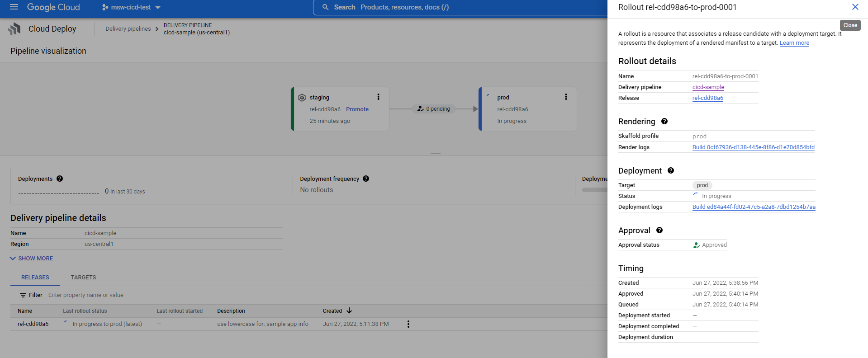
Task: Click the Deployment frequency help icon
Action: click(x=366, y=179)
